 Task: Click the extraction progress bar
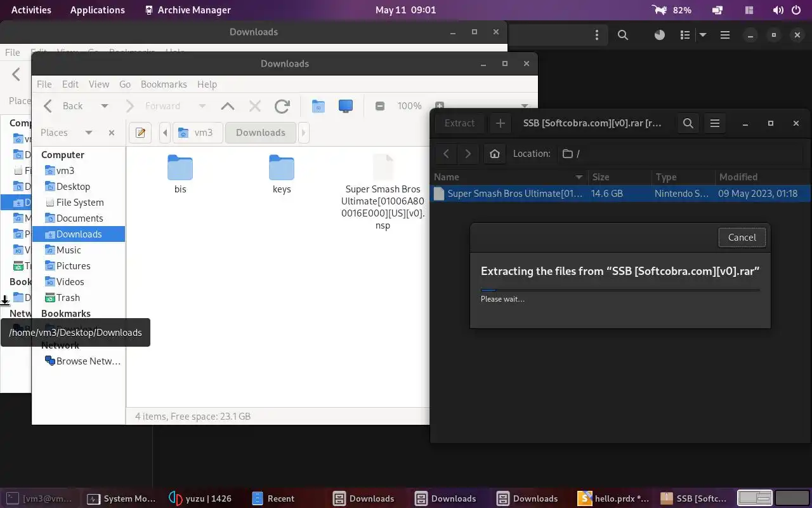coord(620,290)
